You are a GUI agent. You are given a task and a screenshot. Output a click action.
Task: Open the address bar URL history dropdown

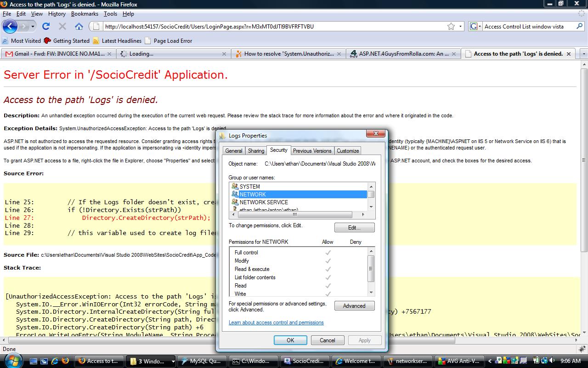coord(461,26)
